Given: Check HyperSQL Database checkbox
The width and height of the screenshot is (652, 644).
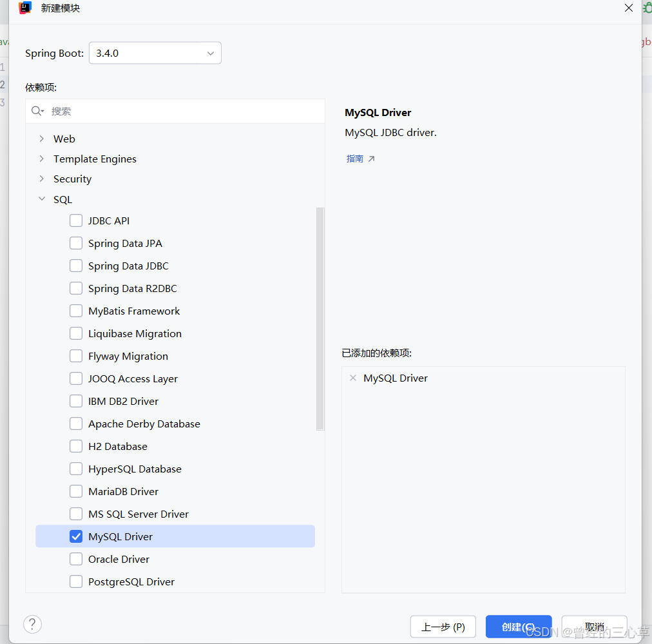Looking at the screenshot, I should tap(76, 469).
